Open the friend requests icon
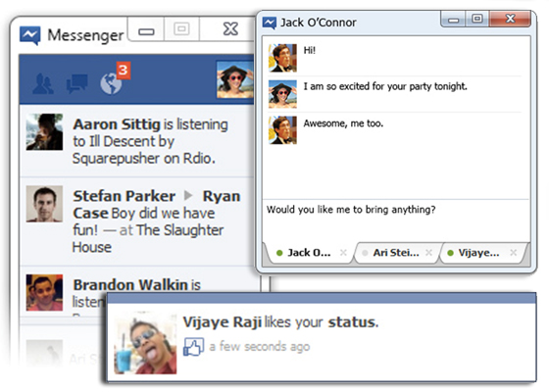Screen dimensions: 549x392 tap(43, 84)
